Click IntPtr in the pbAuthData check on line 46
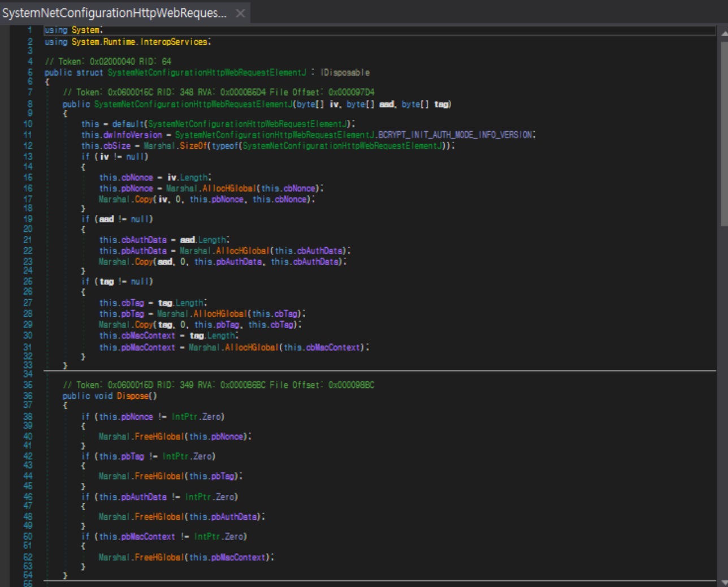 pos(198,497)
